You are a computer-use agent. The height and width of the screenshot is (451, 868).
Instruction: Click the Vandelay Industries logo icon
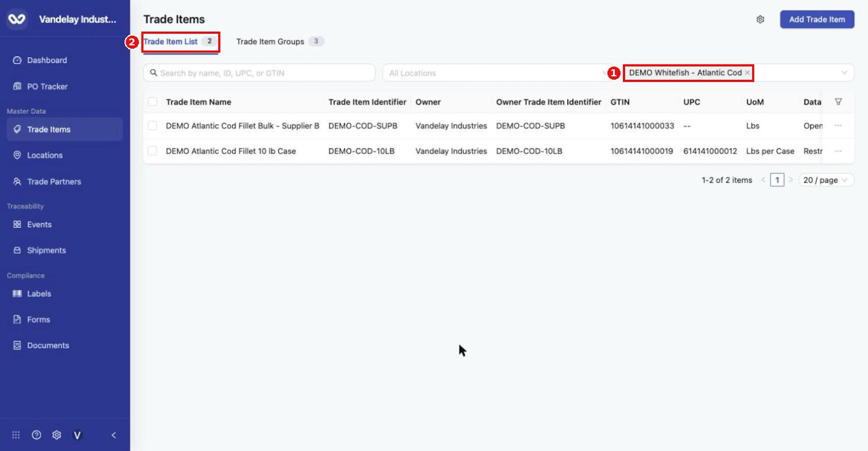pyautogui.click(x=17, y=19)
